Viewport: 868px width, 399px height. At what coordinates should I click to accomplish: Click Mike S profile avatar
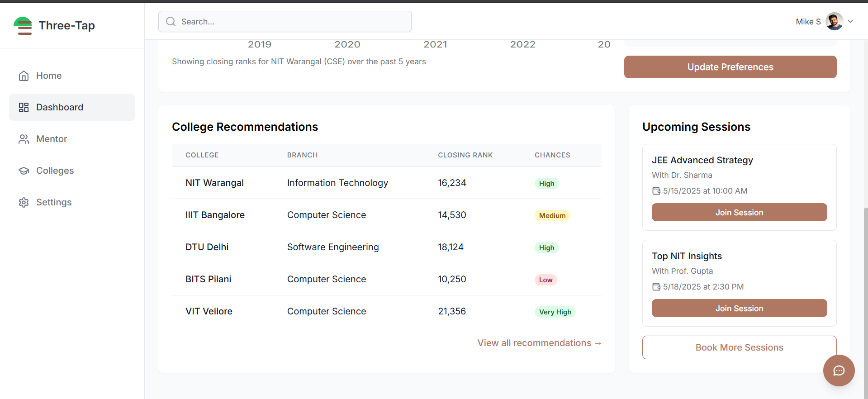[x=834, y=21]
